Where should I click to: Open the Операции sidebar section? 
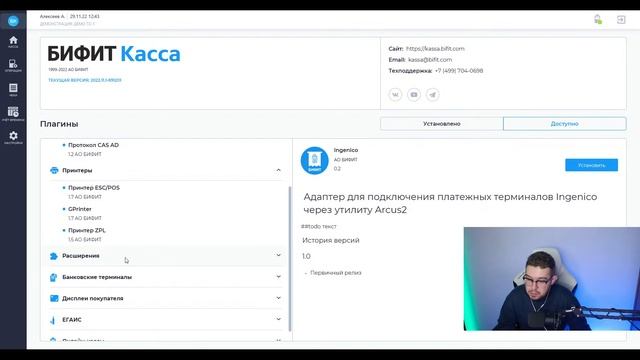pos(13,66)
